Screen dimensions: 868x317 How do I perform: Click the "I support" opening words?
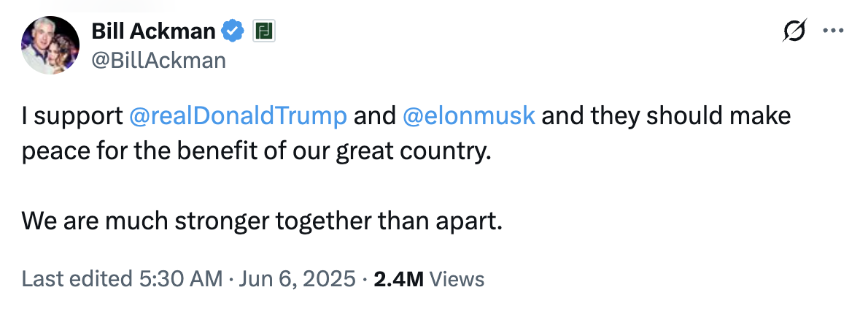click(x=71, y=117)
